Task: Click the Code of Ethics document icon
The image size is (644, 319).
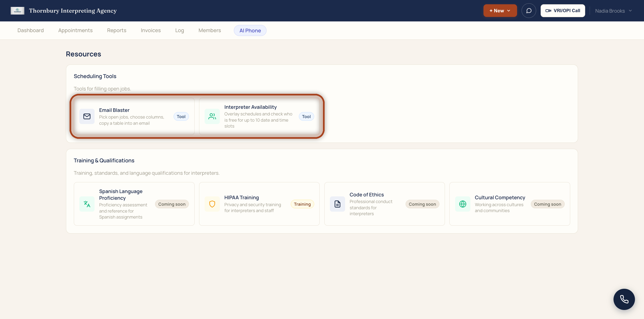Action: click(337, 204)
